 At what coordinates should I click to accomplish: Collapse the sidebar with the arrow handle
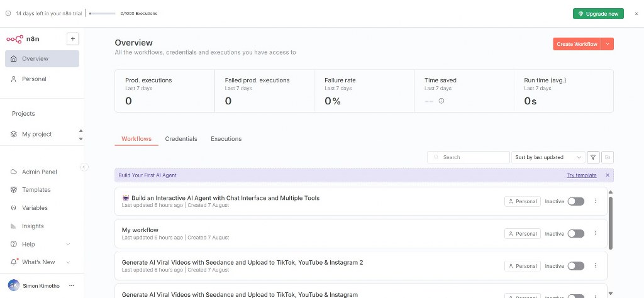coord(84,167)
